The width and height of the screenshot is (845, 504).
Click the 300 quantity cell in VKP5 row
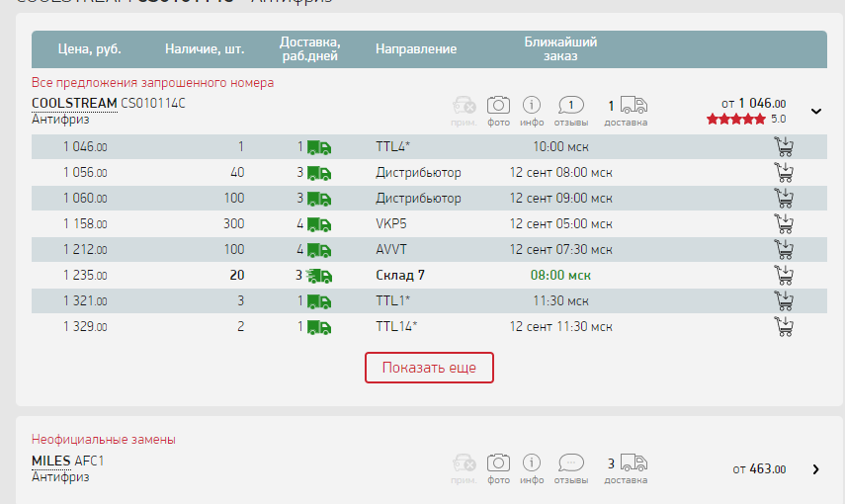tap(234, 223)
